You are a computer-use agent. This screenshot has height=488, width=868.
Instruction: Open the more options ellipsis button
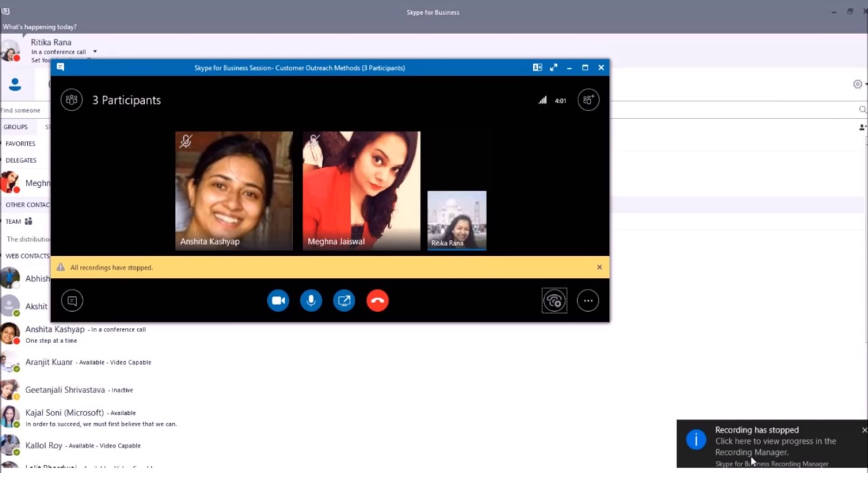coord(588,300)
